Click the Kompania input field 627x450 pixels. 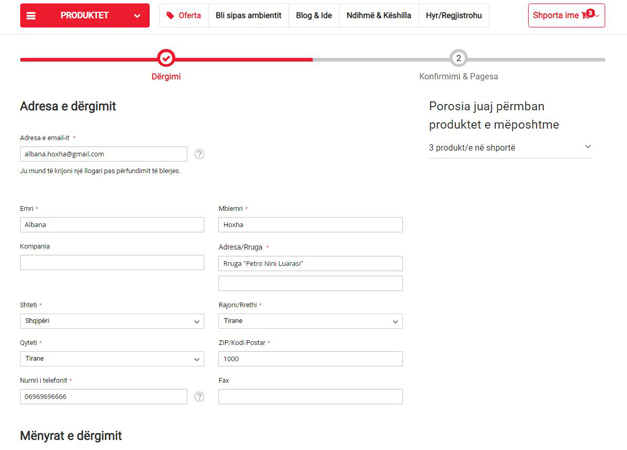tap(112, 263)
